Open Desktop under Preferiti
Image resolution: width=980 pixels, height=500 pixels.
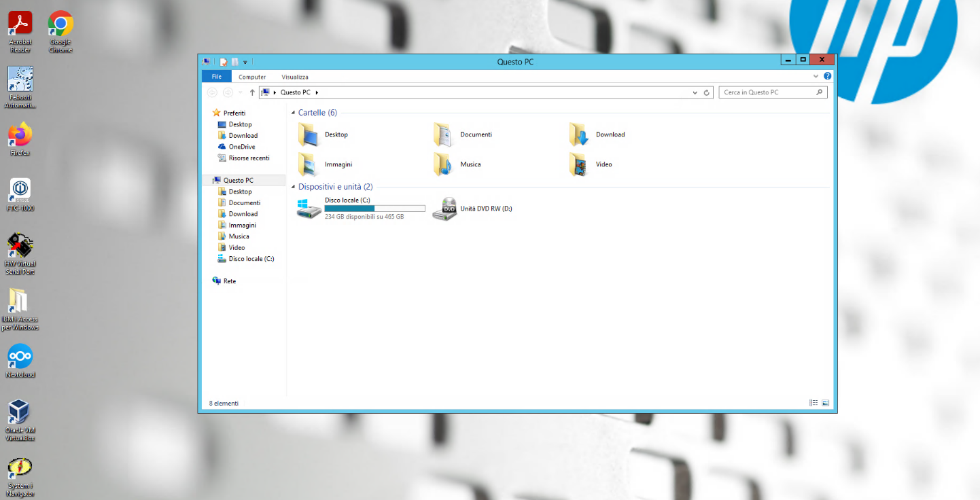point(235,124)
